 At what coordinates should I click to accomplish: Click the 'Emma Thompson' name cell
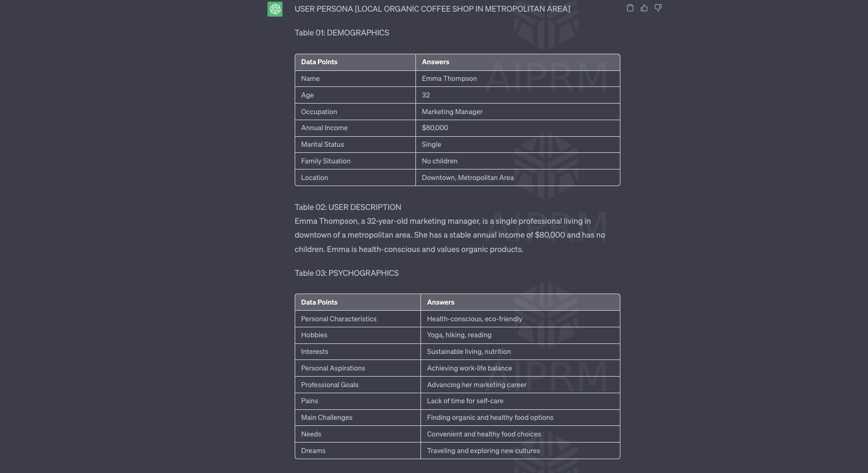tap(517, 79)
